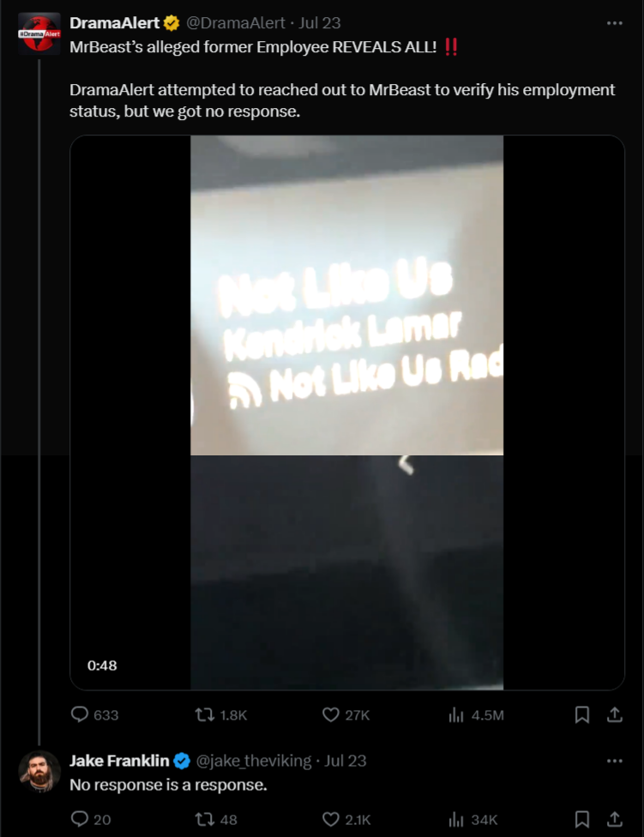Open the Jul 23 timestamp on DramaAlert tweet
This screenshot has width=644, height=837.
pyautogui.click(x=320, y=23)
